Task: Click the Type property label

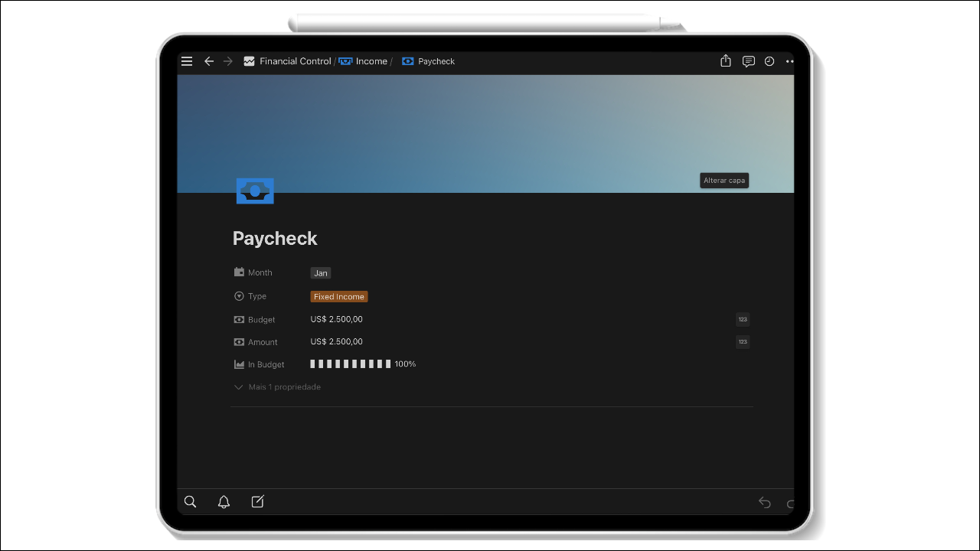Action: tap(257, 296)
